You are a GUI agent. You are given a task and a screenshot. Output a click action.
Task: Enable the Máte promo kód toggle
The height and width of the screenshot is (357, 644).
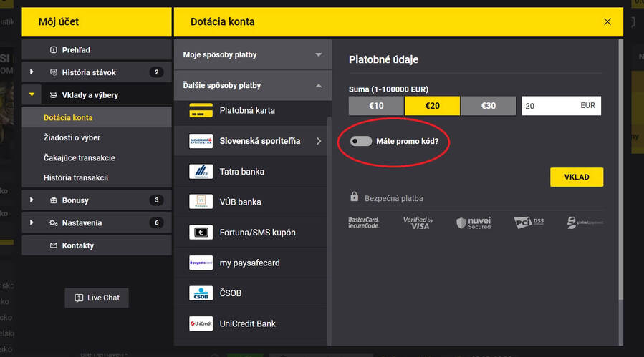point(360,141)
